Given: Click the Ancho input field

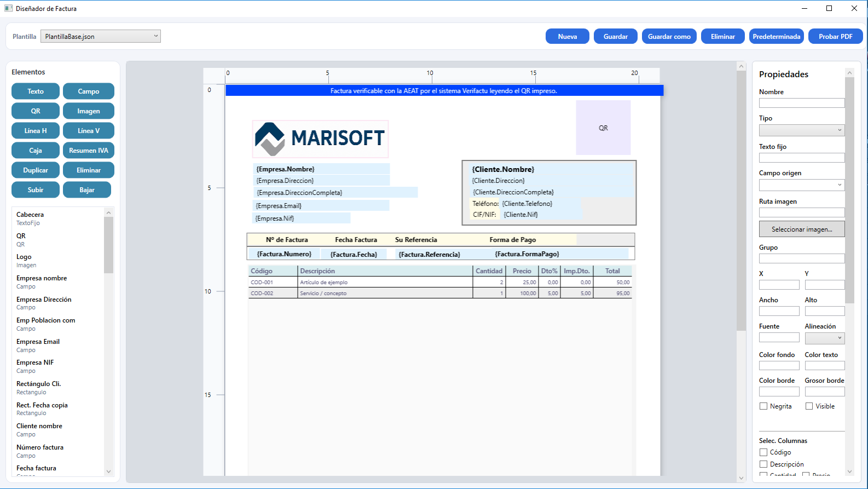Looking at the screenshot, I should pyautogui.click(x=779, y=311).
